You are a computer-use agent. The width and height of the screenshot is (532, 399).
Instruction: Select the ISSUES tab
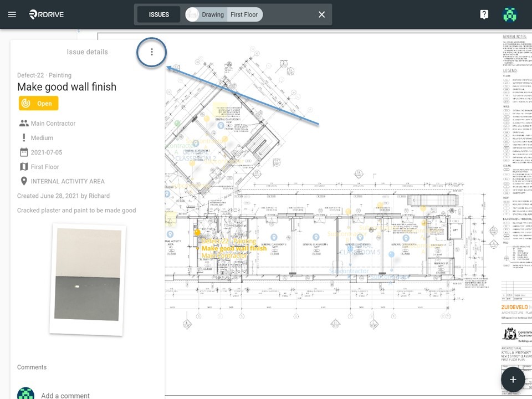tap(159, 14)
